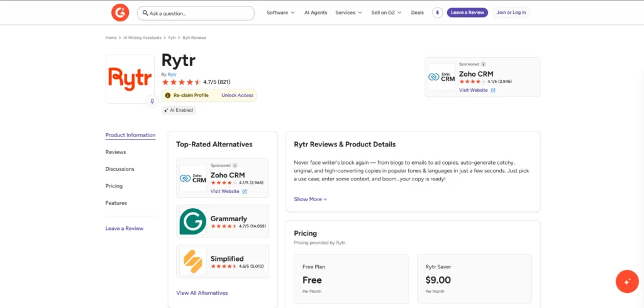Click external link icon beside header Visit Website
This screenshot has width=644, height=308.
[493, 91]
